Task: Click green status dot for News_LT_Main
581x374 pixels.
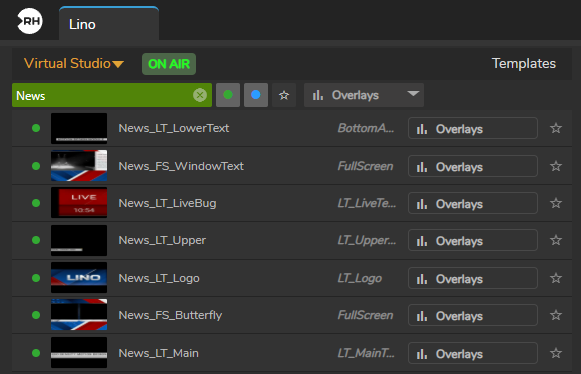Action: 36,353
